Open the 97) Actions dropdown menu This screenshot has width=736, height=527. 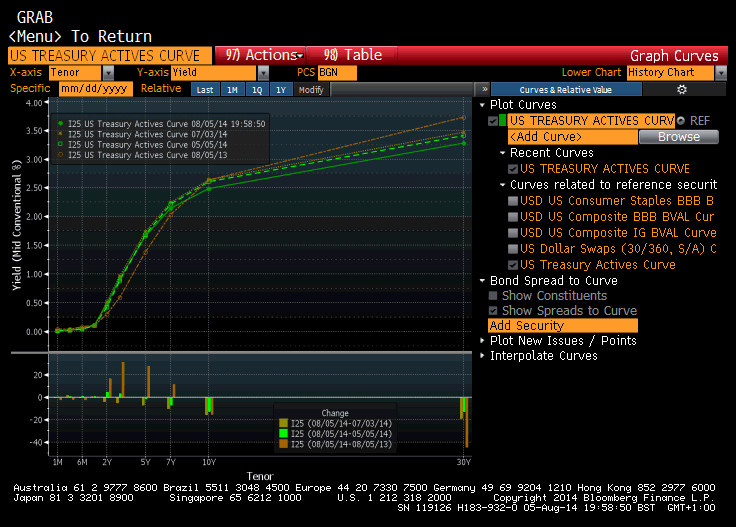click(261, 55)
